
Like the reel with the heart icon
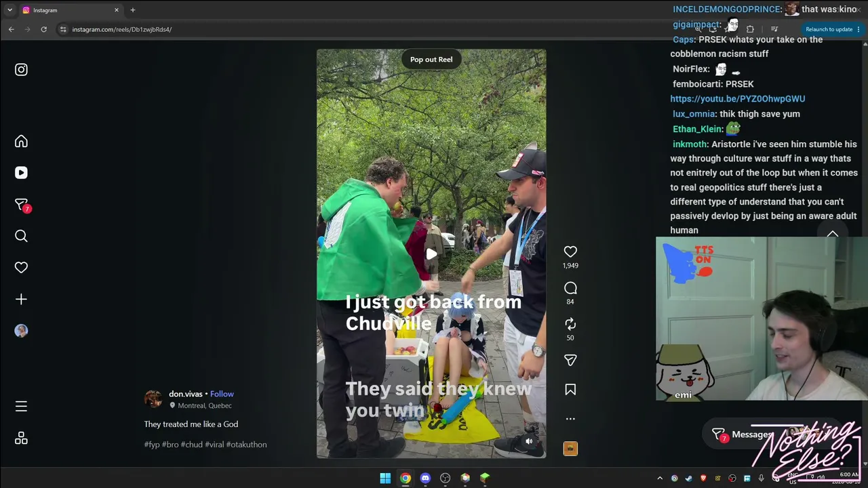570,251
